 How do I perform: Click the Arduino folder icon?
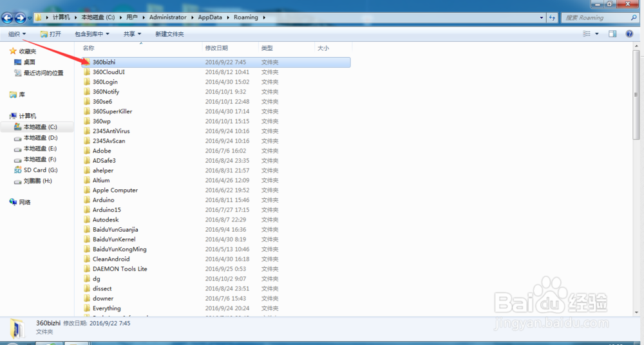[87, 200]
